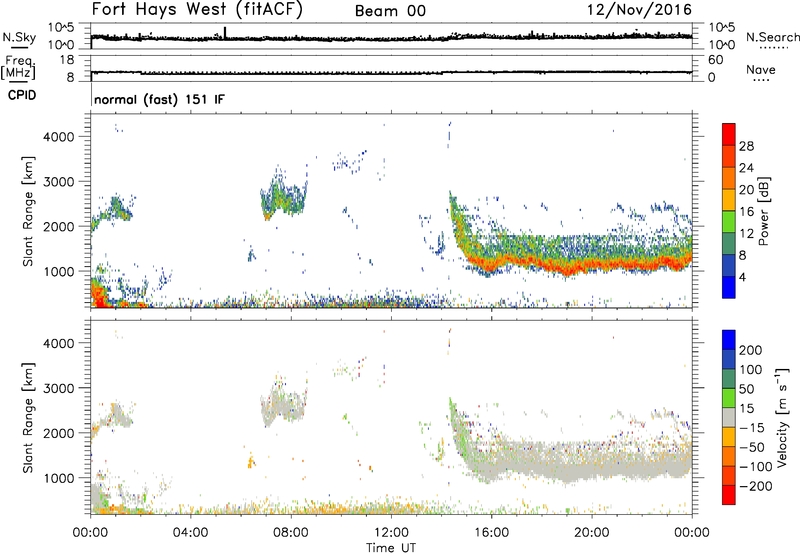Click the '-15' label on Velocity colorbar

coord(752,428)
